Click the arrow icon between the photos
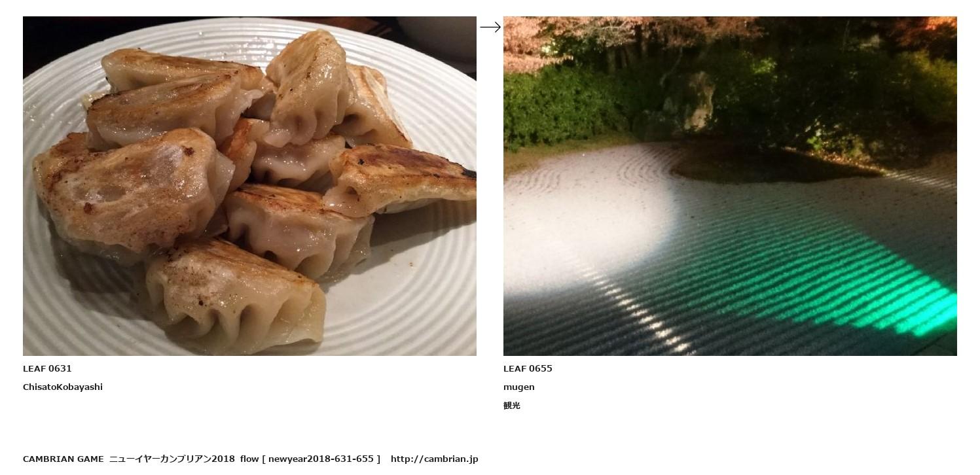 490,27
